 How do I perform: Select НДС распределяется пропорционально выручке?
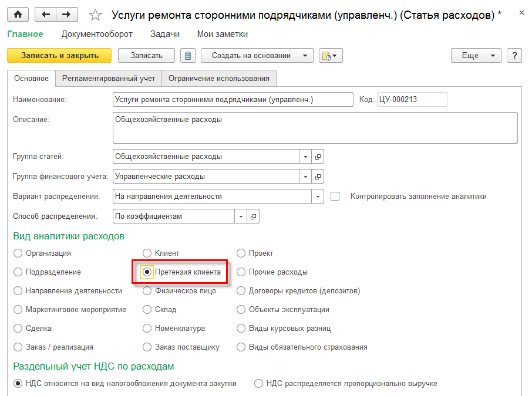click(x=259, y=384)
